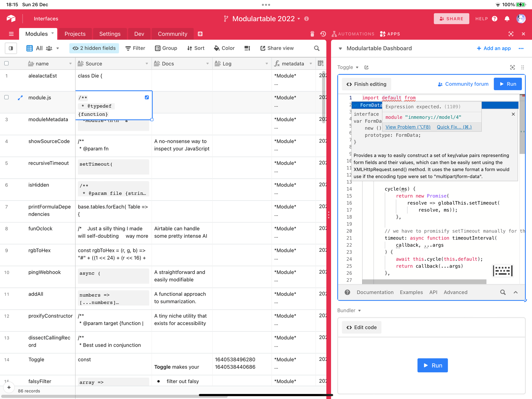Open the Source field column dropdown
This screenshot has height=399, width=532.
[x=147, y=64]
